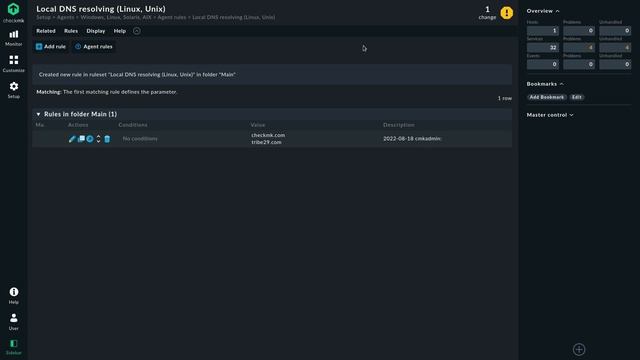
Task: Click Services Unhandled count 4
Action: coord(615,47)
